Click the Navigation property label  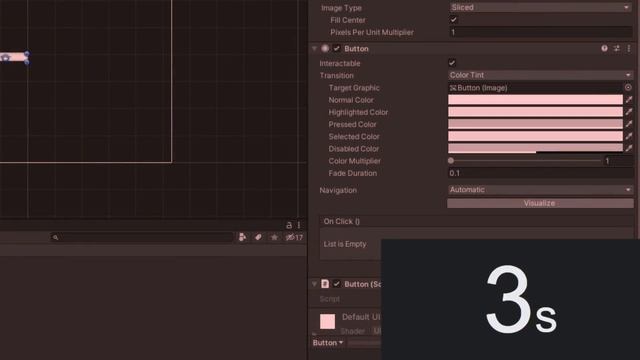338,190
